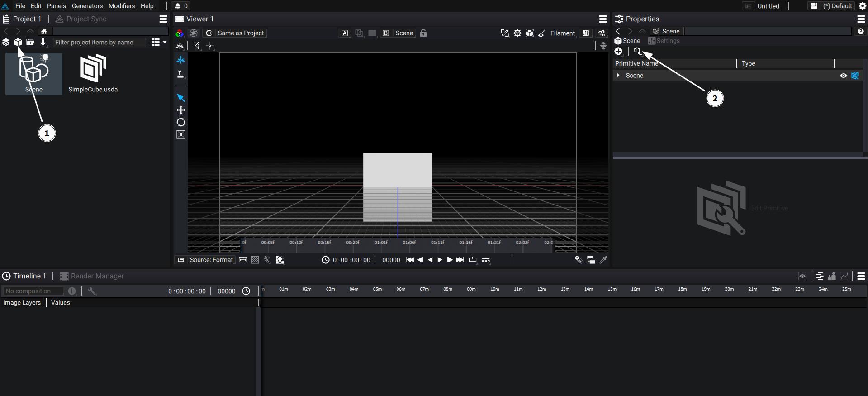Toggle the viewer lock padlock icon
The image size is (868, 396).
tap(423, 33)
